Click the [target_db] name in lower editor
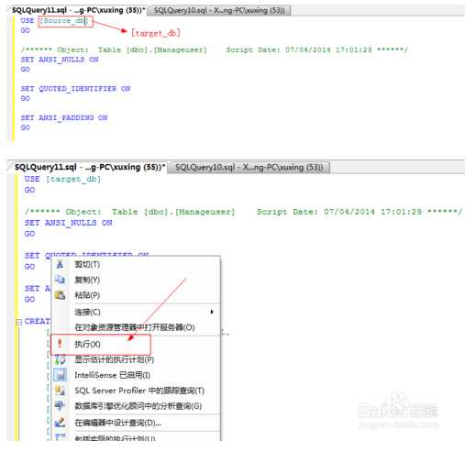Image resolution: width=476 pixels, height=452 pixels. coord(73,179)
